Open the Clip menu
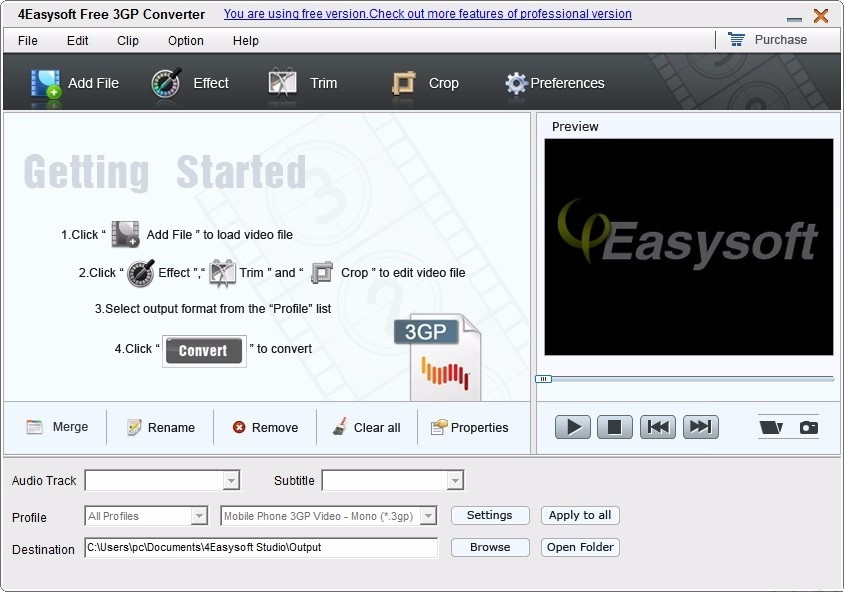This screenshot has width=844, height=592. tap(128, 40)
